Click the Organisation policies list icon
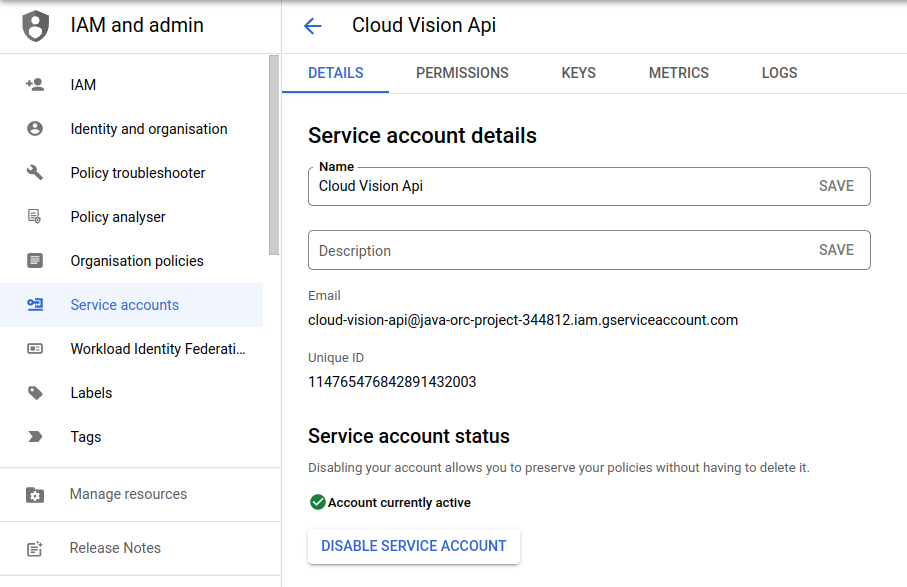The height and width of the screenshot is (587, 907). coord(35,261)
